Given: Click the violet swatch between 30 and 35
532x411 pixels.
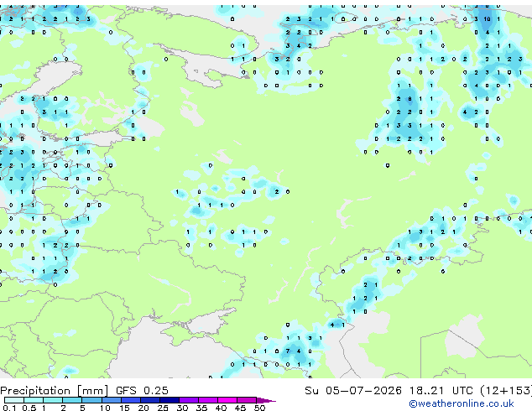Looking at the screenshot, I should click(x=189, y=400).
